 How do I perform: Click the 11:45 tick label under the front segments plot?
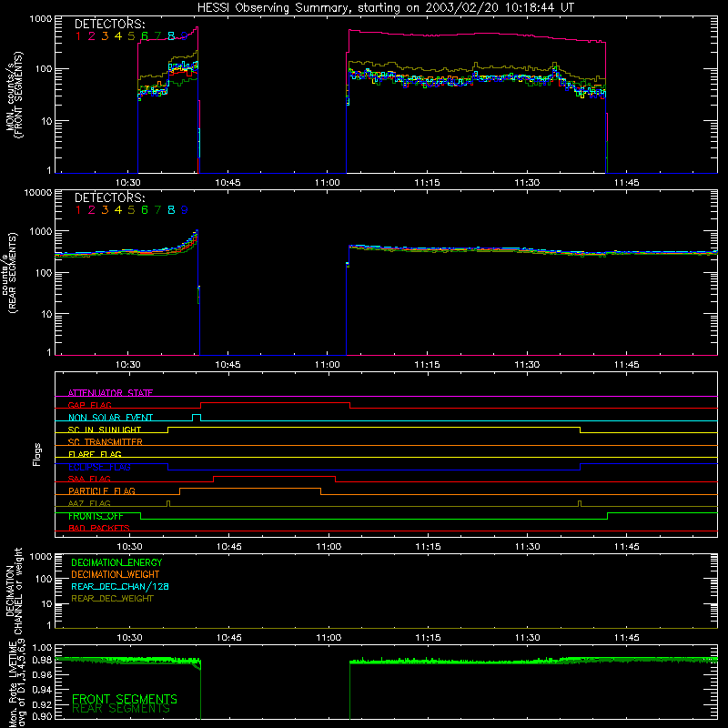point(626,183)
